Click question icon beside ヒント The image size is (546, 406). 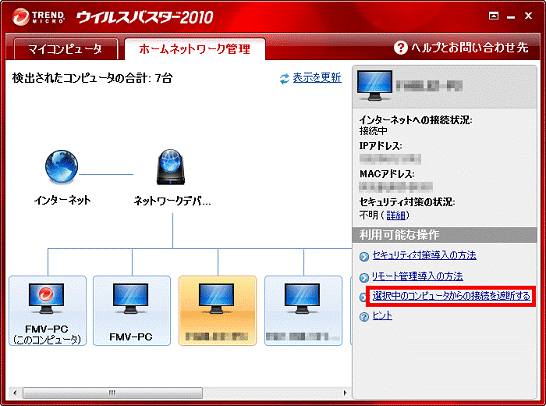point(364,317)
